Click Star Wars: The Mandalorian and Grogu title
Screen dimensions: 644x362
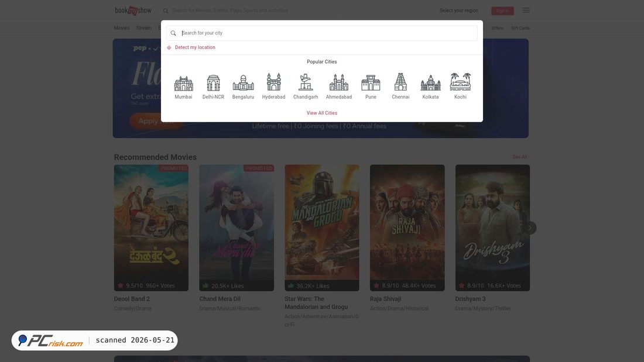pyautogui.click(x=316, y=303)
